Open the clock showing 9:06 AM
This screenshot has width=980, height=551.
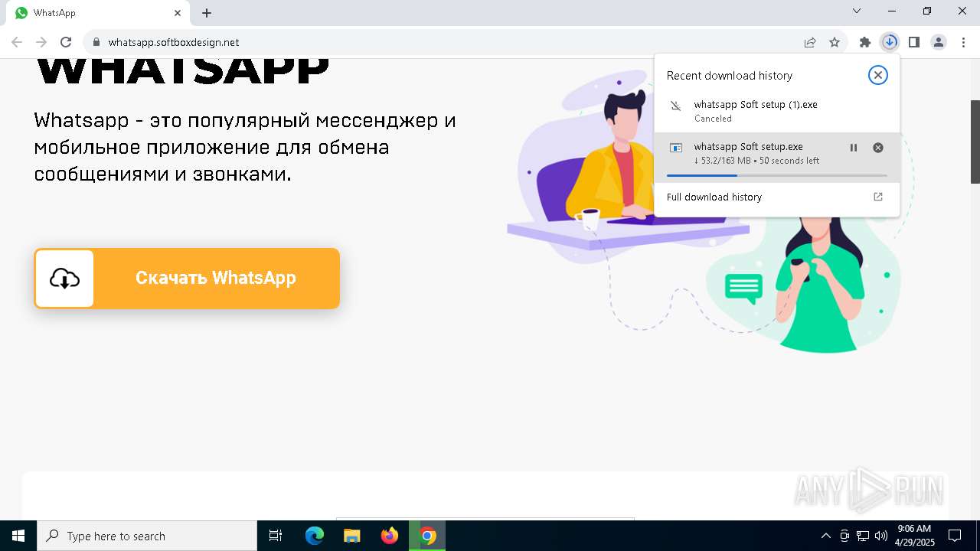click(914, 536)
